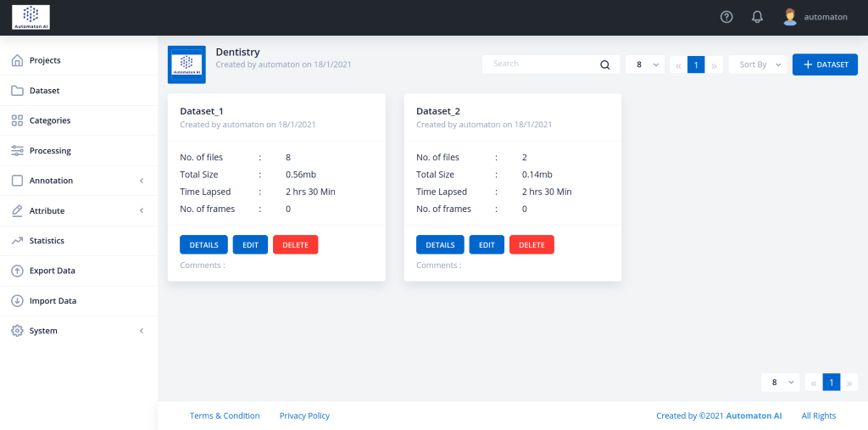Image resolution: width=868 pixels, height=430 pixels.
Task: Open Projects via the home icon
Action: (x=17, y=60)
